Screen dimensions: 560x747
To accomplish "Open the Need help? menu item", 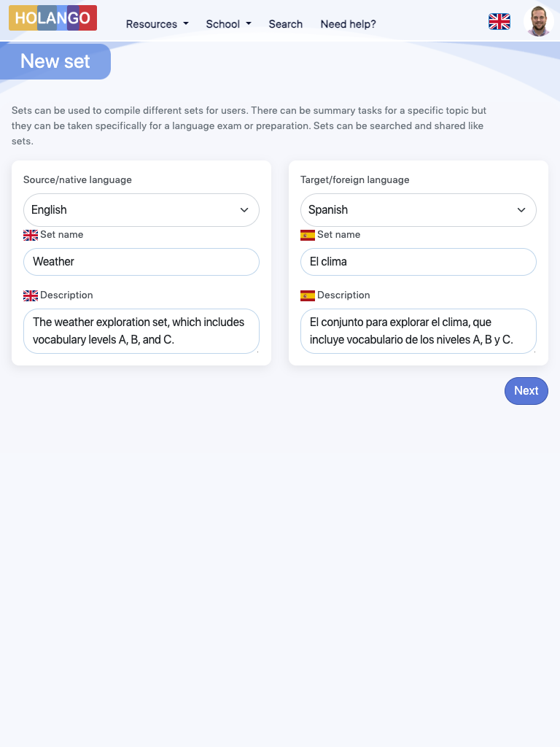I will tap(348, 24).
